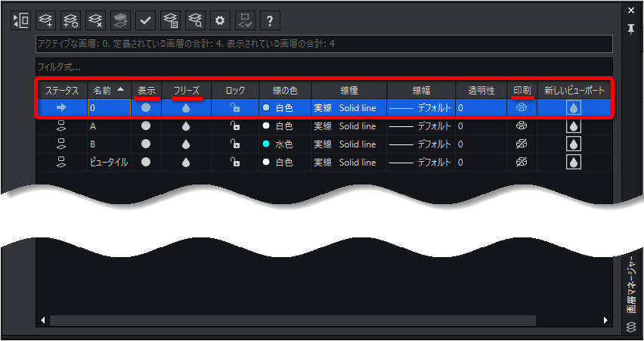This screenshot has height=341, width=644.
Task: Open line width デフォルト for layer B
Action: click(x=420, y=144)
